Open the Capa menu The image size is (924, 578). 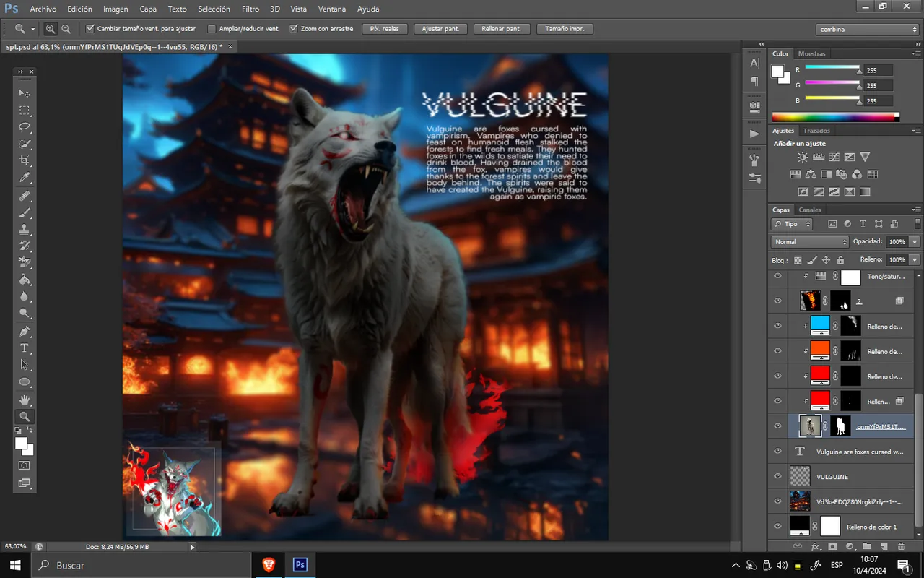(148, 9)
